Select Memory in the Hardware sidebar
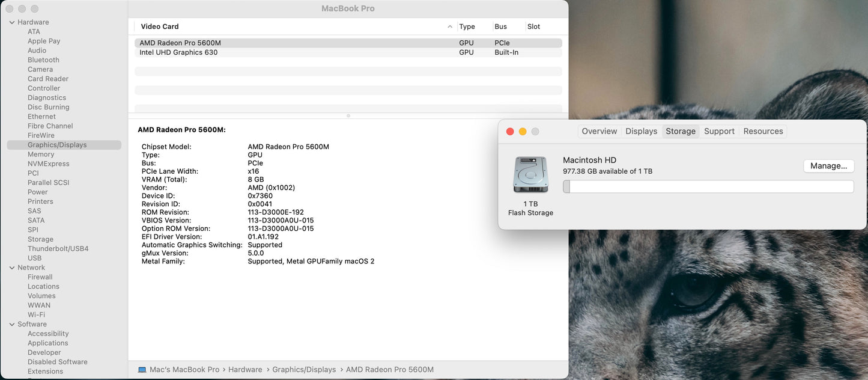The height and width of the screenshot is (380, 868). 40,154
